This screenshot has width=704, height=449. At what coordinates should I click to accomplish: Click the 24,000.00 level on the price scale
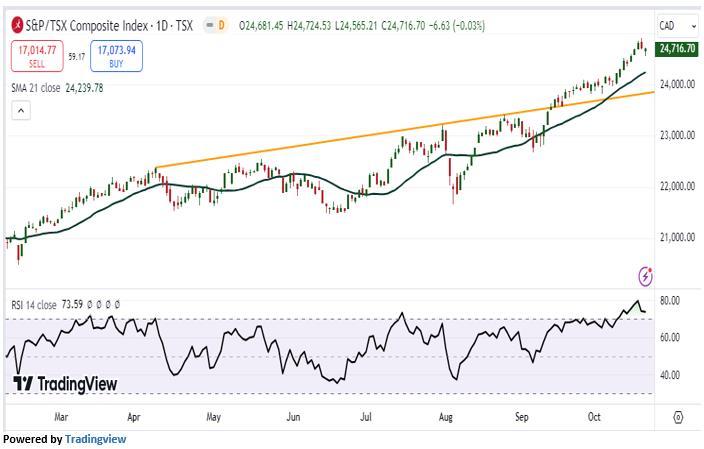point(676,84)
